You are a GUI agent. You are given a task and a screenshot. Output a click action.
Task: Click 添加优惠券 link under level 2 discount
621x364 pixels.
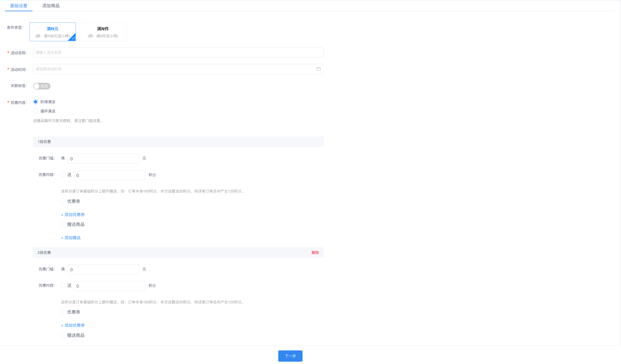pyautogui.click(x=73, y=325)
